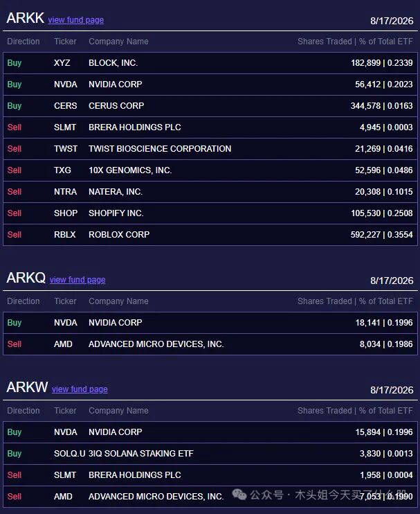This screenshot has height=514, width=420.
Task: Select the ARKK SLMT Brera Holdings sell row
Action: pyautogui.click(x=210, y=127)
